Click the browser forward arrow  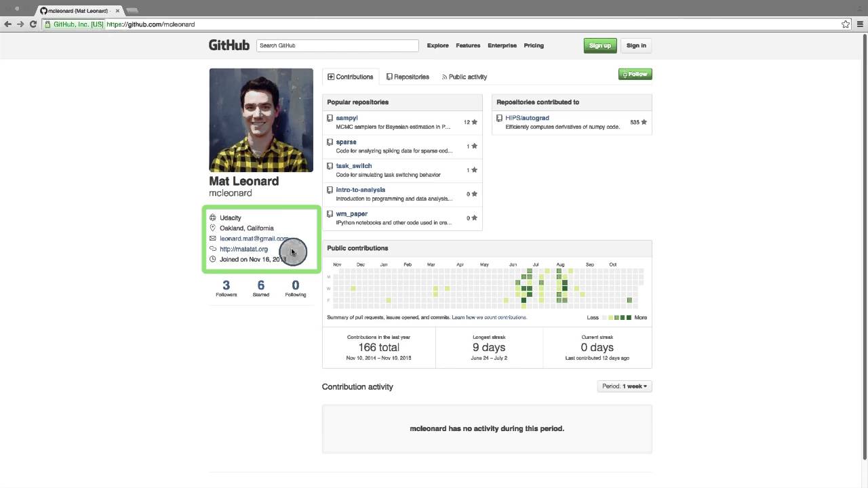pyautogui.click(x=20, y=24)
